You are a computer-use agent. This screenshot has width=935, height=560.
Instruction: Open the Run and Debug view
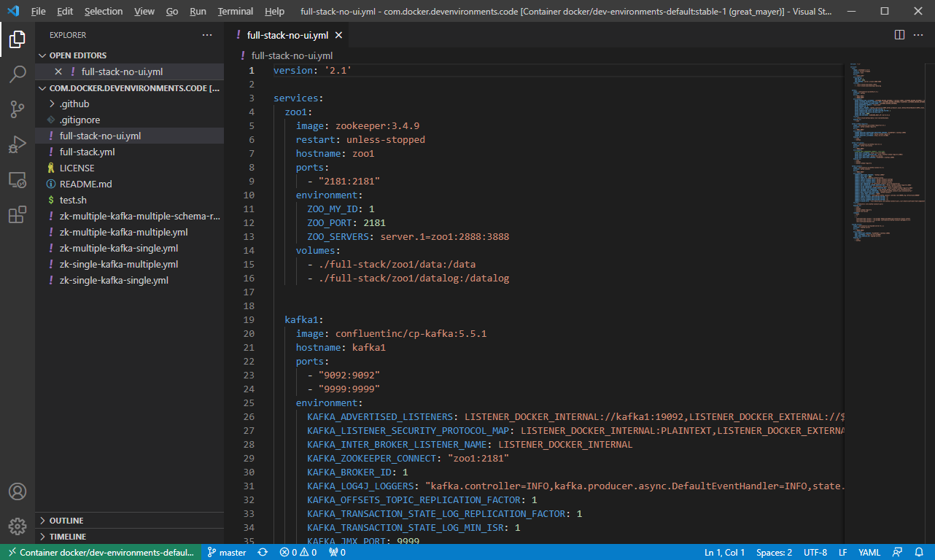tap(18, 144)
